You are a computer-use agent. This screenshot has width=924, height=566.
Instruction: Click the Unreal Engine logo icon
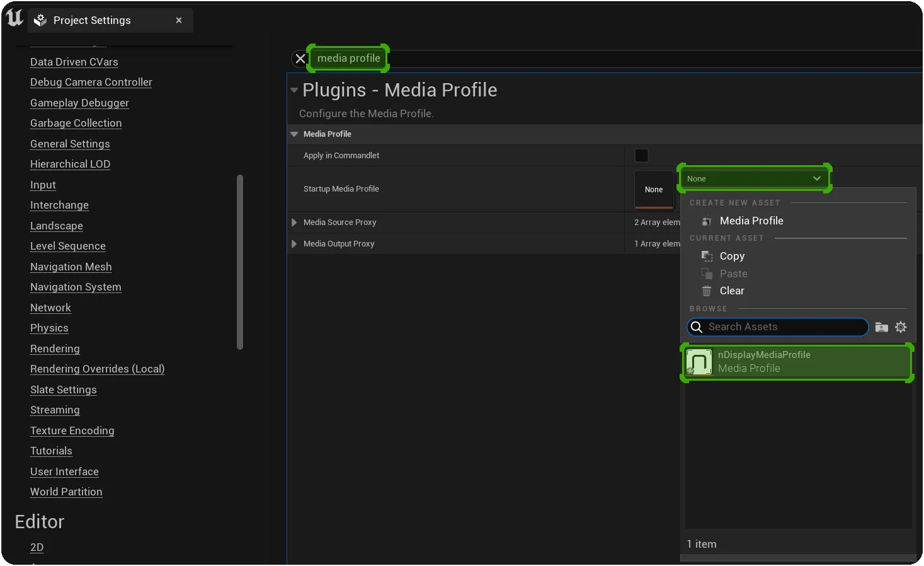[14, 18]
